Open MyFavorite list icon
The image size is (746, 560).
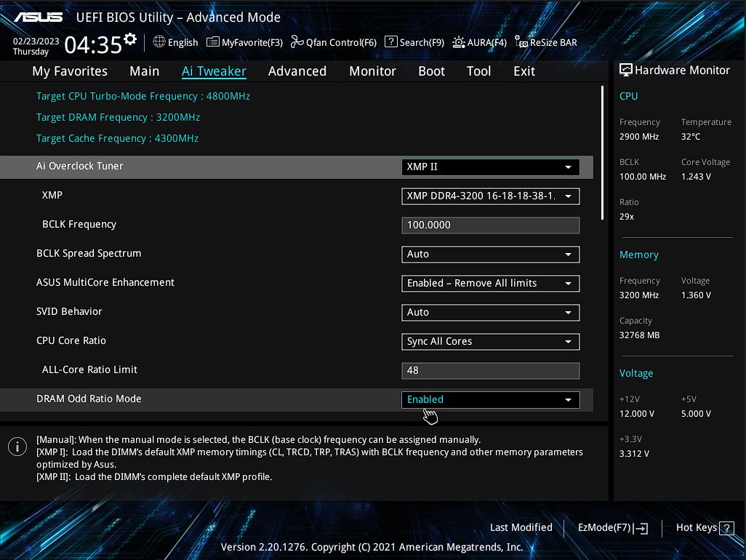coord(212,42)
